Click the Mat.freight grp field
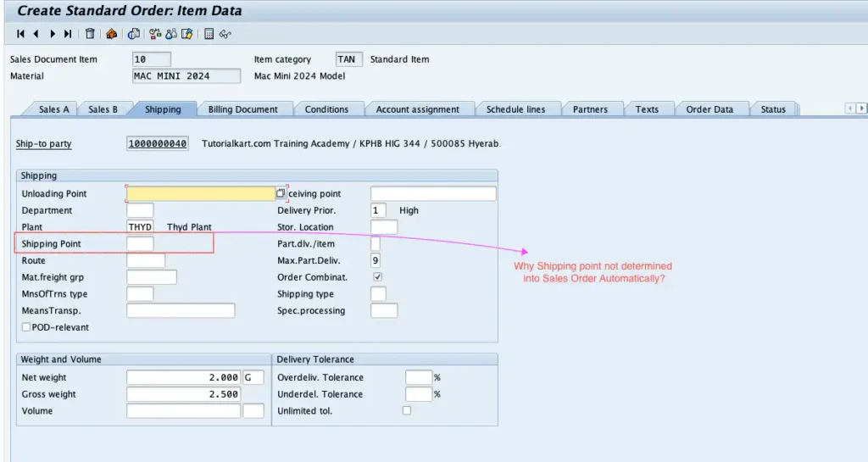The height and width of the screenshot is (462, 868). pyautogui.click(x=152, y=276)
